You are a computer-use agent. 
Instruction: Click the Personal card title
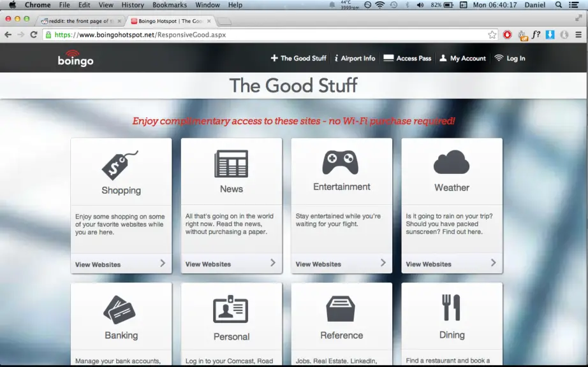232,336
